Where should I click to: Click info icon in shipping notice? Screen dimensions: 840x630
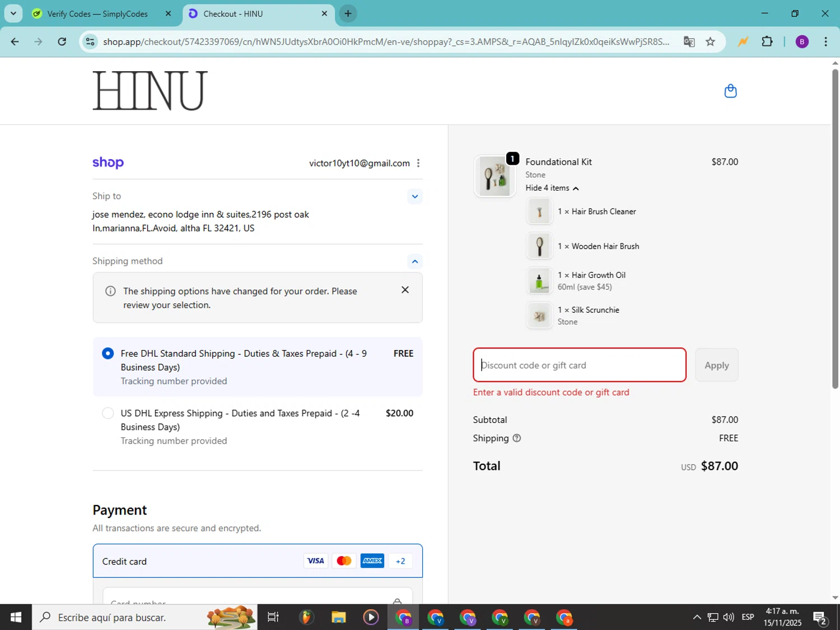coord(111,291)
